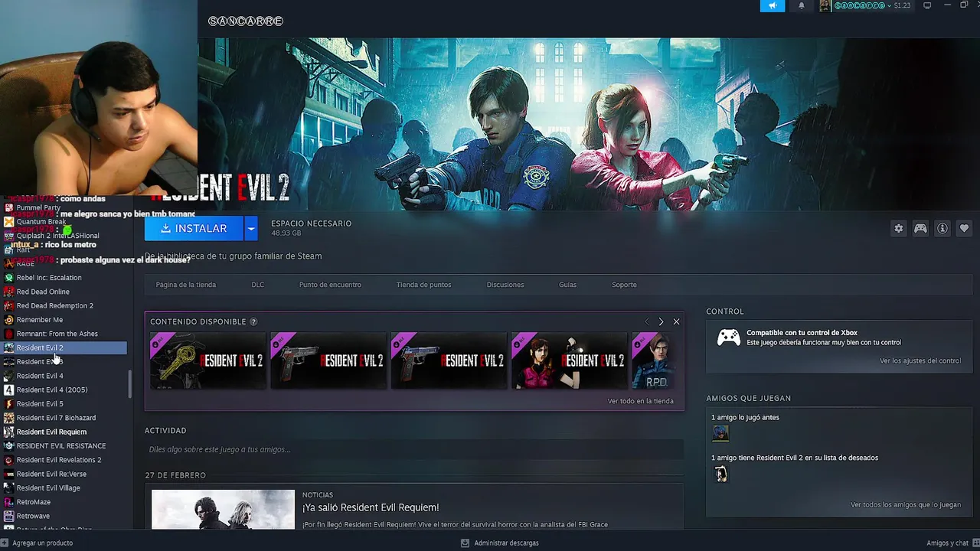980x551 pixels.
Task: Switch to Punto de encuentro tab
Action: (x=330, y=285)
